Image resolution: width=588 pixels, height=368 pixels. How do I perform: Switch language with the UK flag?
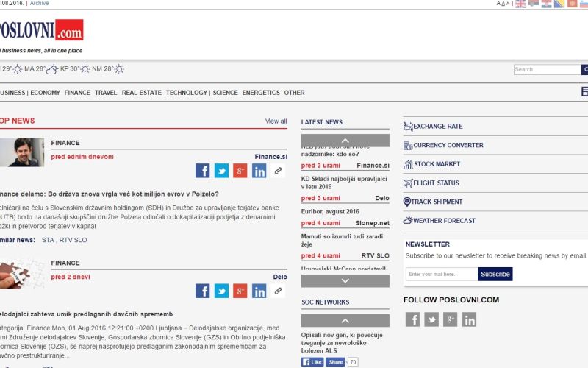521,4
